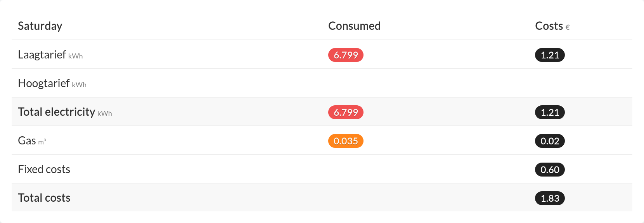This screenshot has height=223, width=644.
Task: Click the Total electricity cost badge
Action: click(x=550, y=112)
